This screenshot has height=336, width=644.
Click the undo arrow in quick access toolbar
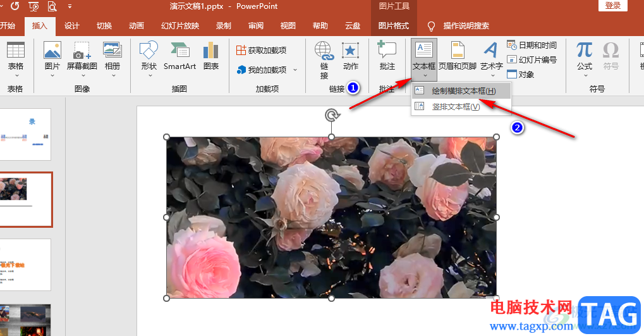tap(15, 6)
